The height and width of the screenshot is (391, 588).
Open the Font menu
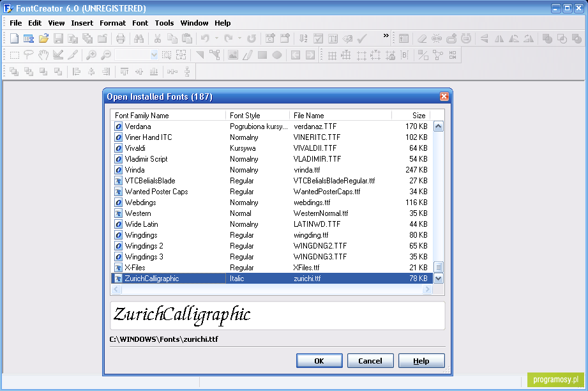[x=140, y=23]
